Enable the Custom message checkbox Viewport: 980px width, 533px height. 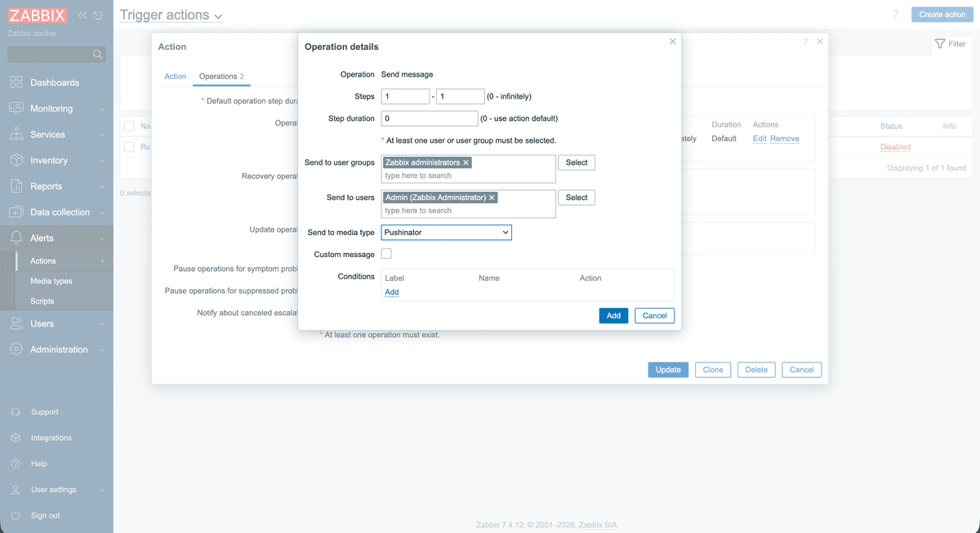386,254
